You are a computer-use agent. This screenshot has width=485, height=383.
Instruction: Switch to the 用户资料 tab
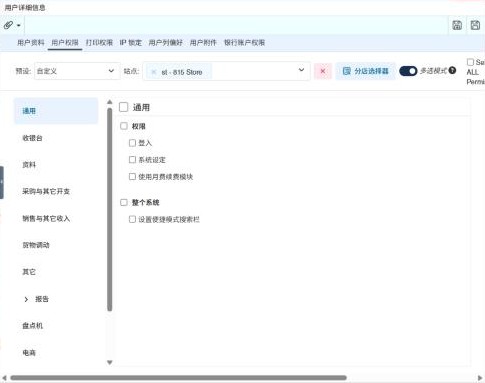pyautogui.click(x=31, y=43)
